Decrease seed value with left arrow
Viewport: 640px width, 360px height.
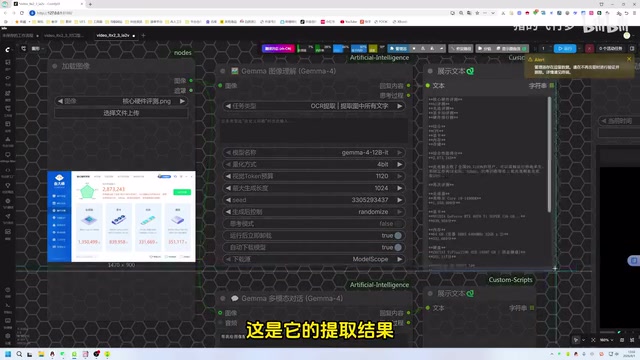click(228, 200)
